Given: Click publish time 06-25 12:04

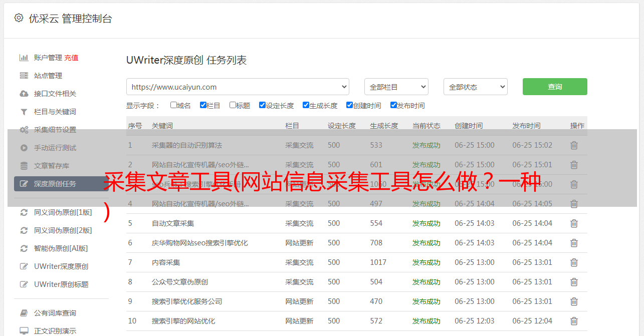Looking at the screenshot, I should point(532,321).
